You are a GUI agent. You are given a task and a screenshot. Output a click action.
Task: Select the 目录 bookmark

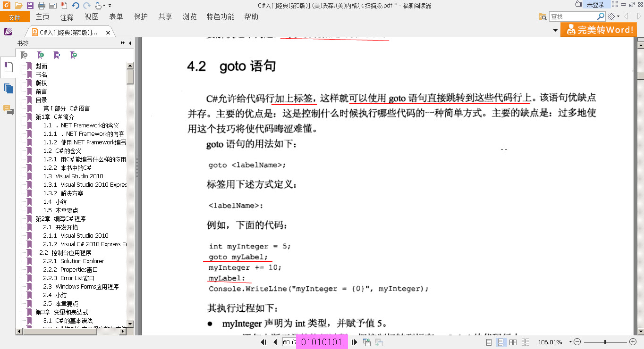point(42,100)
